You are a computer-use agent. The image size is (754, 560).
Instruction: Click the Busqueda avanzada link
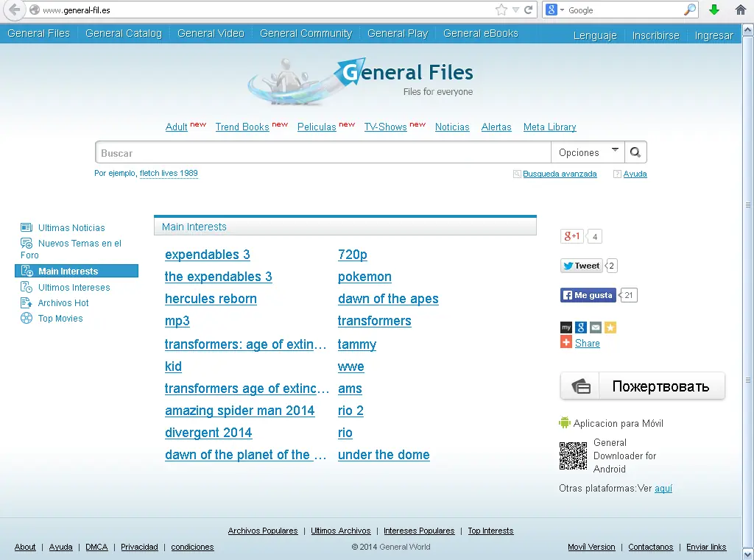click(560, 174)
